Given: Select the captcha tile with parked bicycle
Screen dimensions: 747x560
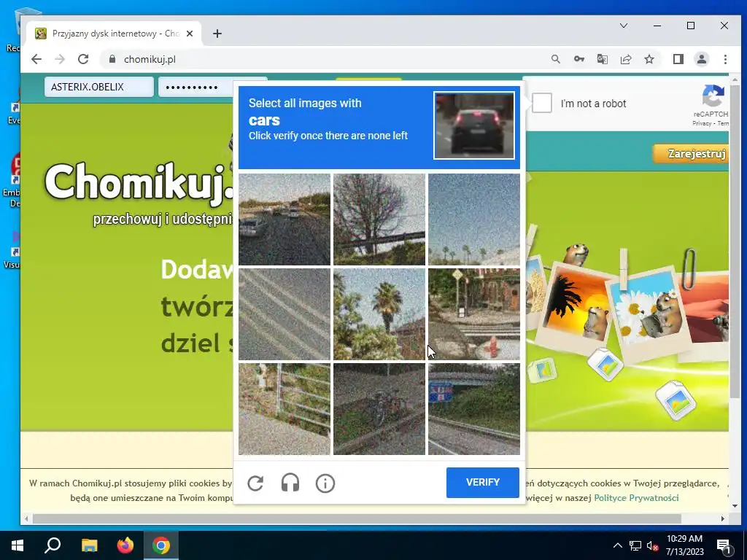Looking at the screenshot, I should pos(379,409).
